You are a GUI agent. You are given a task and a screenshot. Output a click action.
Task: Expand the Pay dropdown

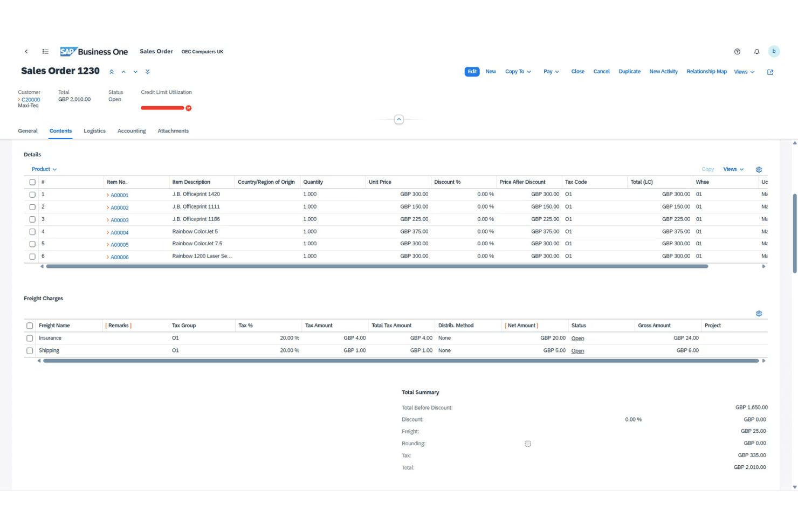[x=551, y=72]
